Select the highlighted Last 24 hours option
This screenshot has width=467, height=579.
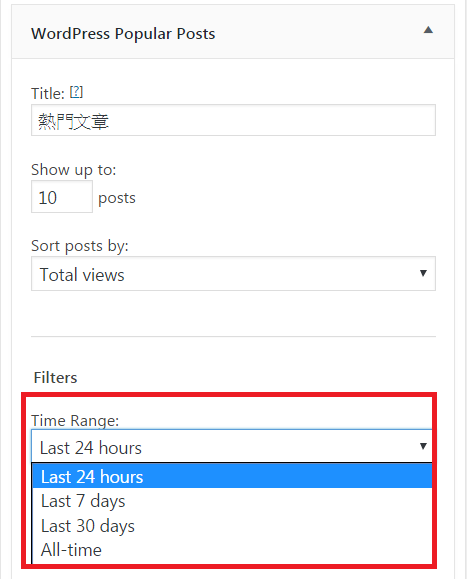[232, 476]
